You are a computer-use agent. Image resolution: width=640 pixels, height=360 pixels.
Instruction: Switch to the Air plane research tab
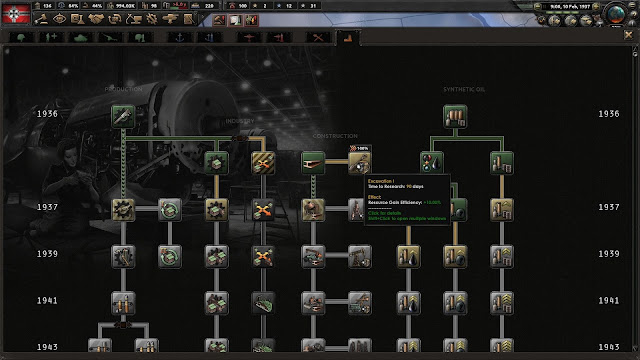coord(249,38)
